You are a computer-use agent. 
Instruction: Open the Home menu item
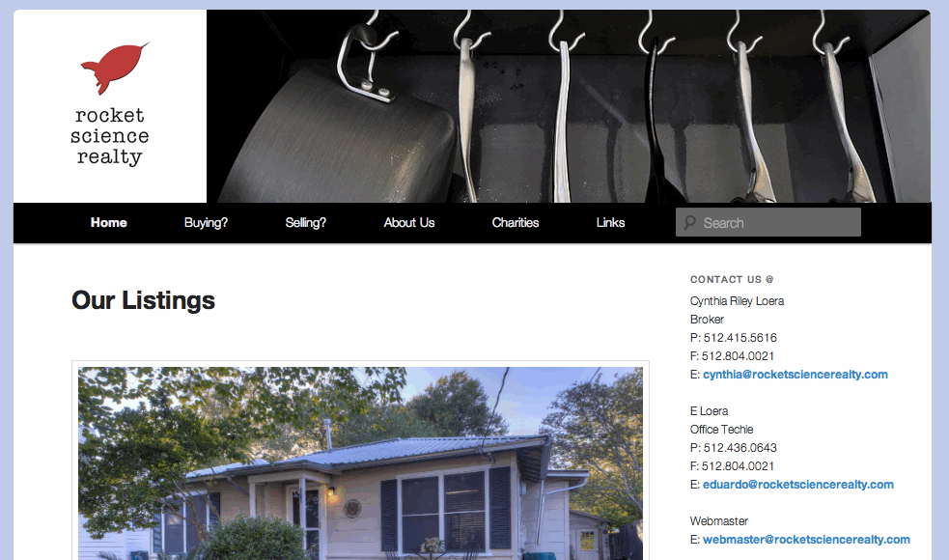(x=109, y=223)
